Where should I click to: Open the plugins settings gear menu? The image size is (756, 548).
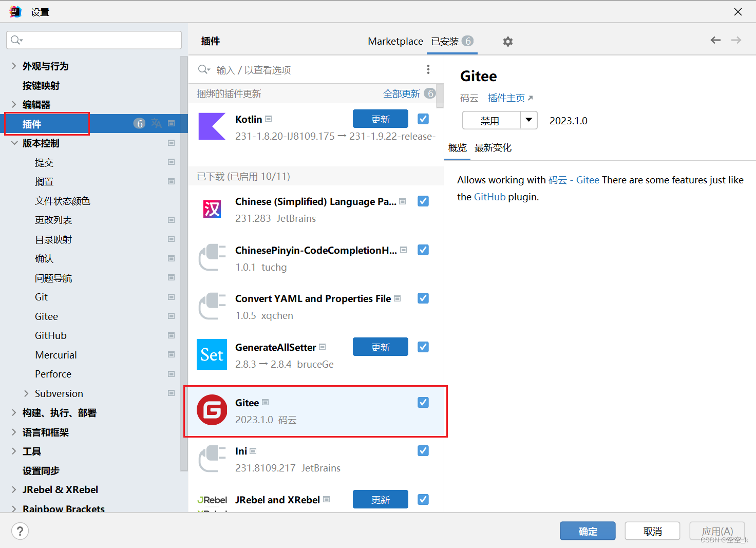click(x=507, y=41)
